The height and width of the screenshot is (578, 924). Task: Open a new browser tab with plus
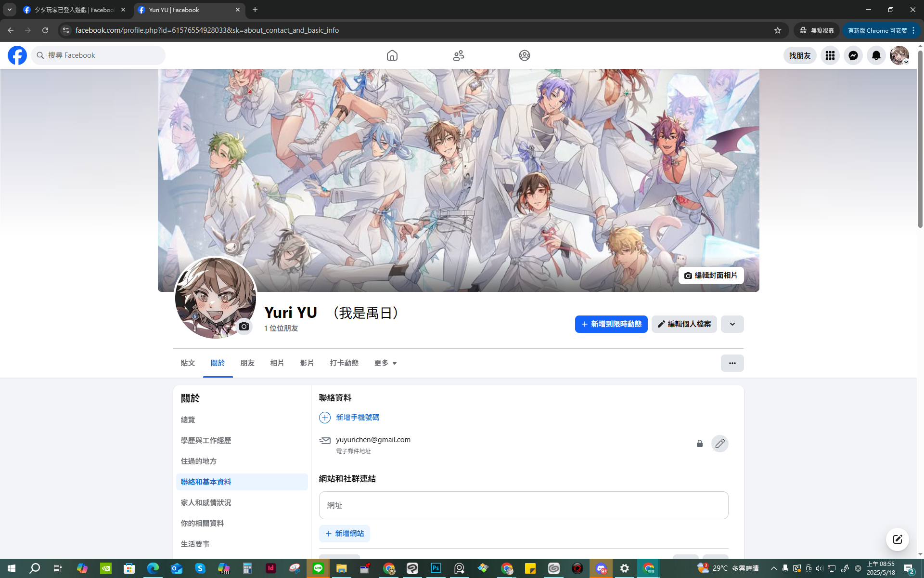tap(255, 10)
